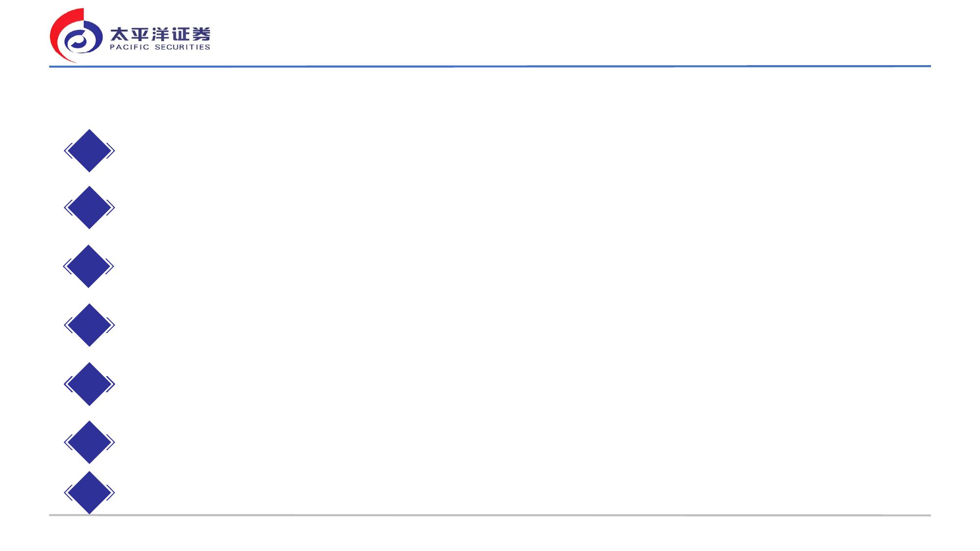
Task: Click the gray footer divider line
Action: tap(490, 515)
